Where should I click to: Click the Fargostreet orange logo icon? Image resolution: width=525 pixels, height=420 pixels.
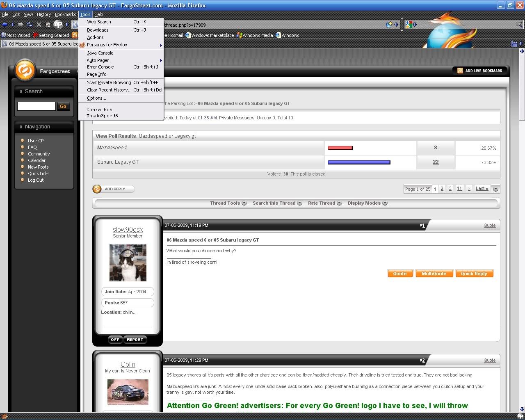click(25, 71)
